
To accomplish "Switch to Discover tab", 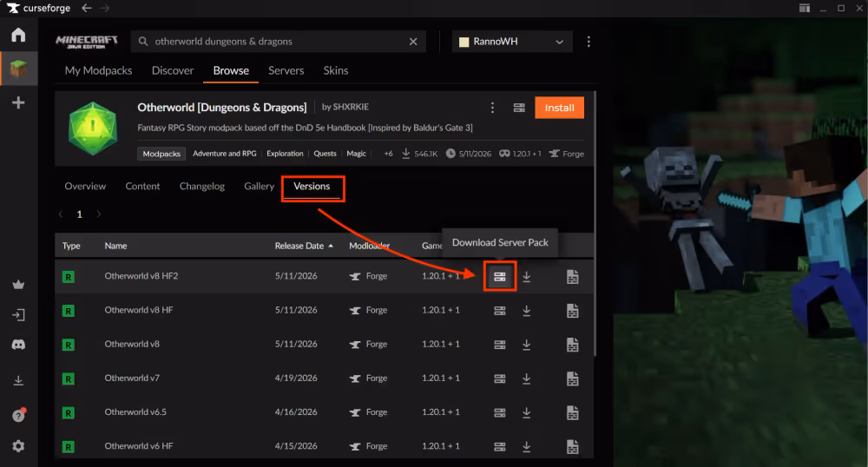I will click(x=173, y=71).
